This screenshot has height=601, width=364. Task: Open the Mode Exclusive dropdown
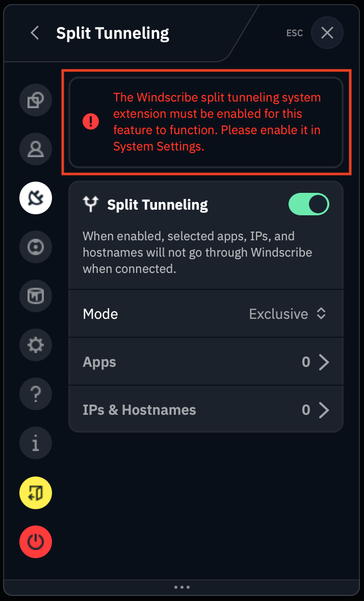(288, 314)
